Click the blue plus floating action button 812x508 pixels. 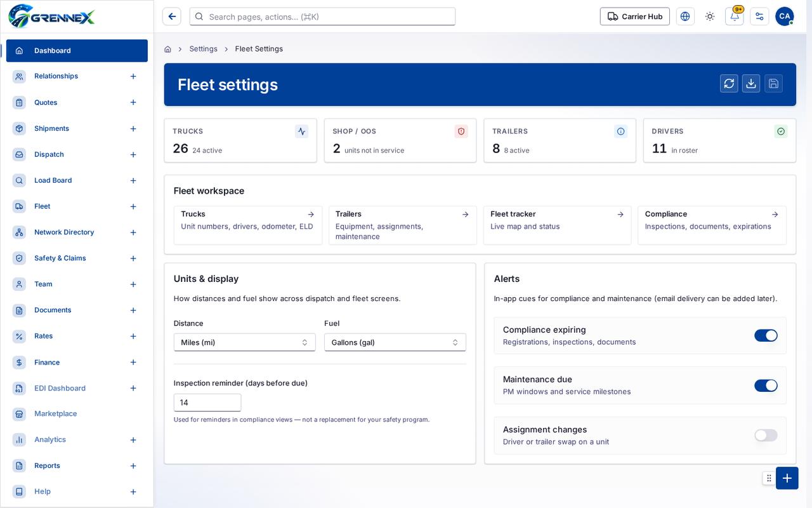click(787, 478)
